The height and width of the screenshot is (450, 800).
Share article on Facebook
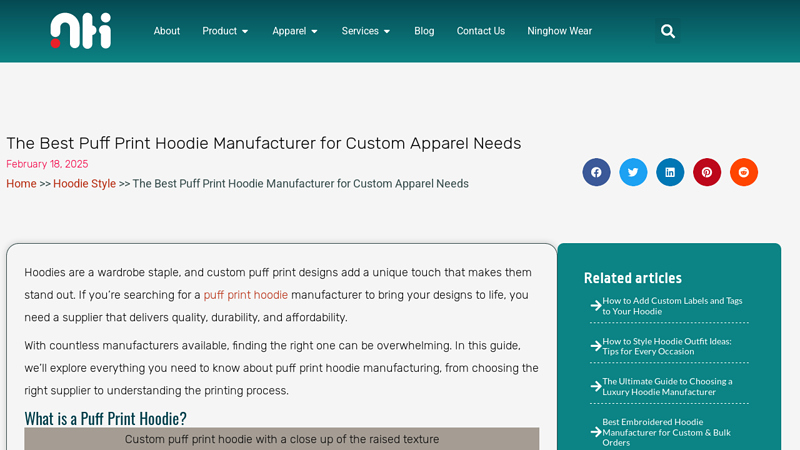click(596, 172)
